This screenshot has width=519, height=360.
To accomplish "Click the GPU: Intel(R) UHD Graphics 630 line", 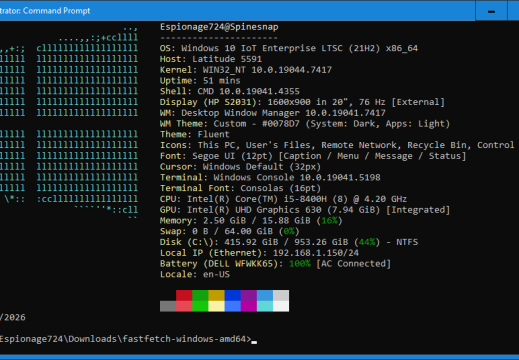I will 305,210.
